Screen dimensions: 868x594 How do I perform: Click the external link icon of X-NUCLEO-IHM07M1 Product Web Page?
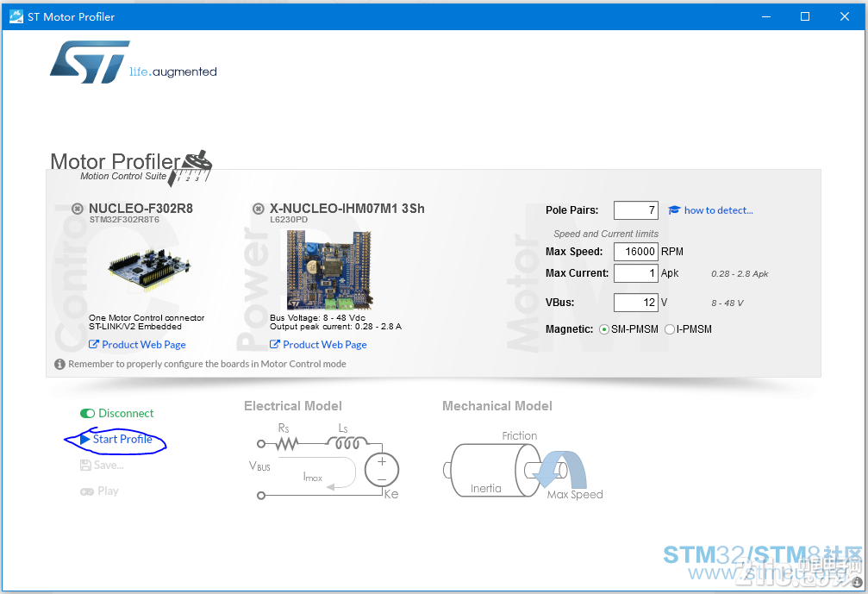[275, 344]
